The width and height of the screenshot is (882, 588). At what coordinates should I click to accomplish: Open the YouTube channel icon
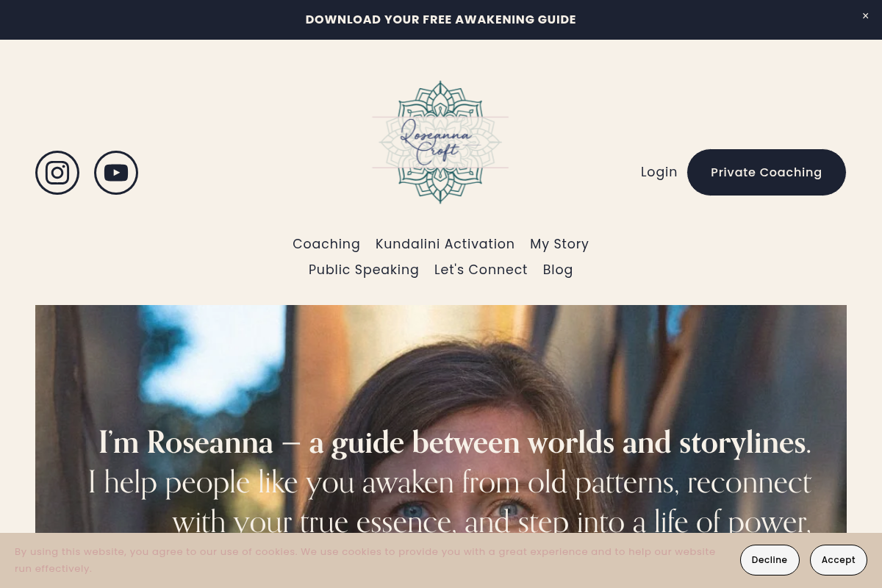tap(116, 173)
